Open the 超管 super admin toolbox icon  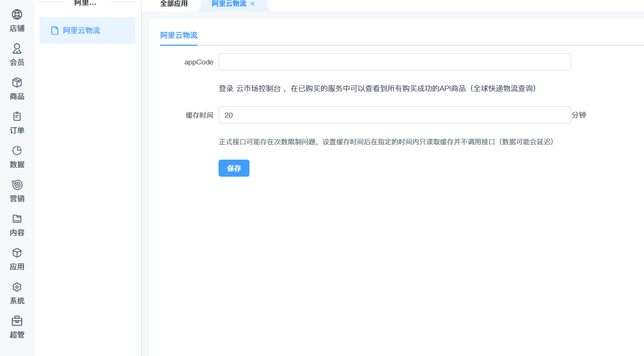(17, 321)
